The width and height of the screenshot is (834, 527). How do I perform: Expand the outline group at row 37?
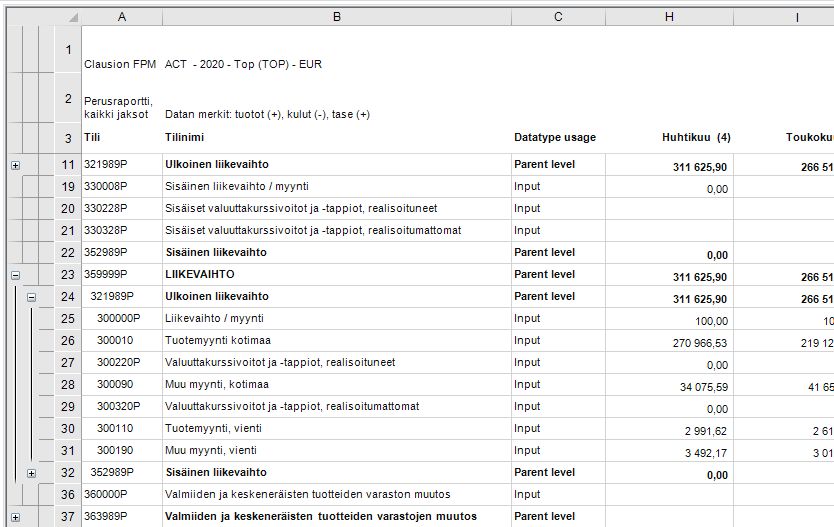(15, 517)
